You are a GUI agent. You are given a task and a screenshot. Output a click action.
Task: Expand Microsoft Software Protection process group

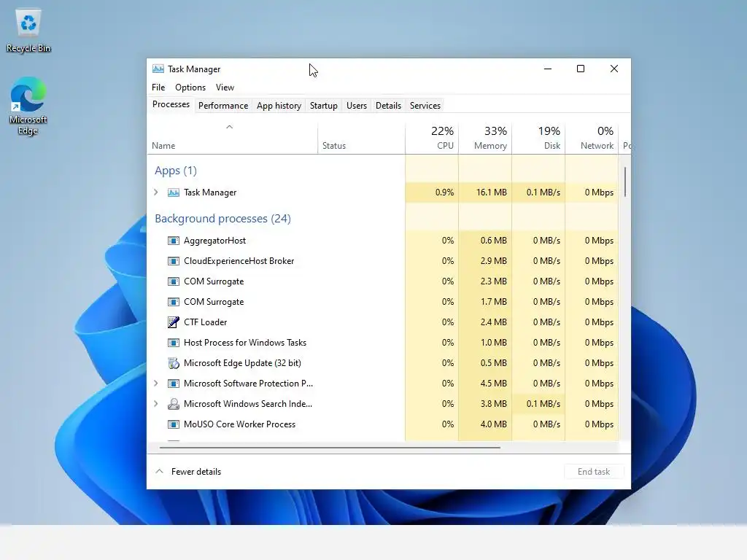pyautogui.click(x=156, y=384)
